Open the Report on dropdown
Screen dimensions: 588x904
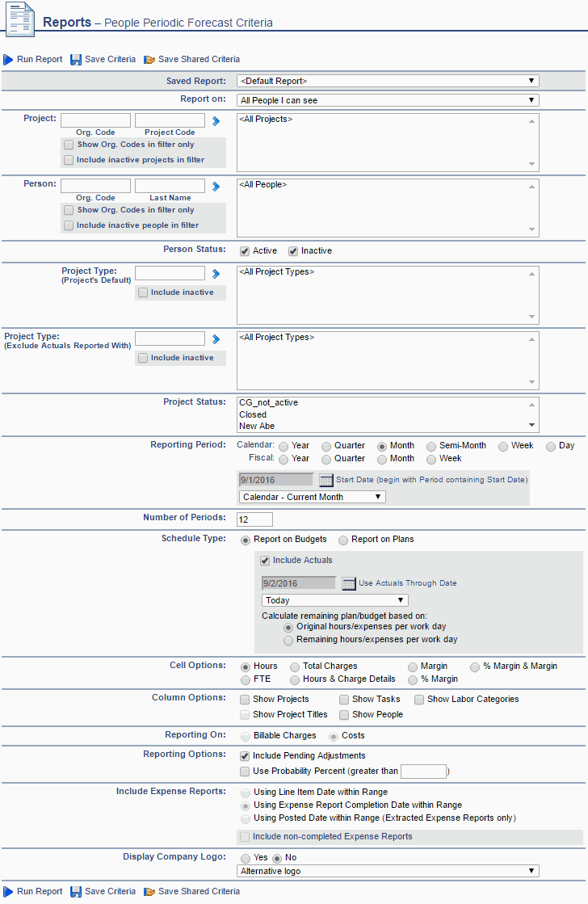pos(388,99)
